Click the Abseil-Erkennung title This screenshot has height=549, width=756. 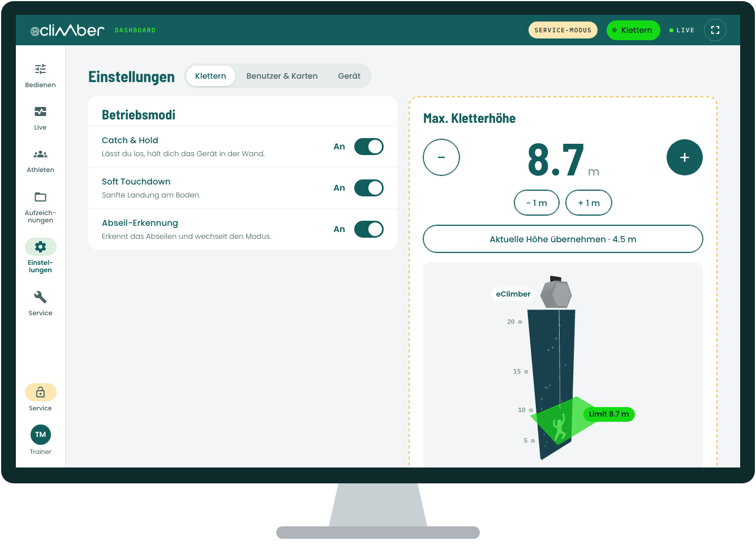tap(140, 223)
